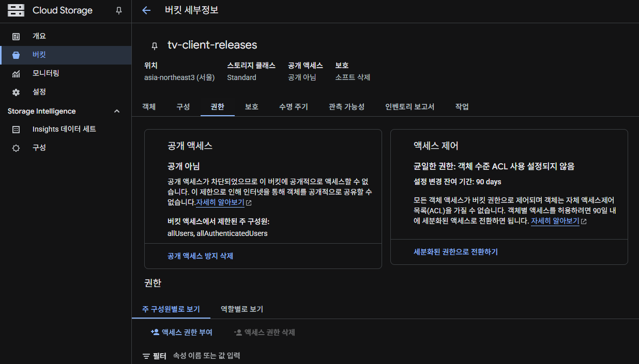Click 설정 변경 잔여 기간: 90 days text

(458, 182)
